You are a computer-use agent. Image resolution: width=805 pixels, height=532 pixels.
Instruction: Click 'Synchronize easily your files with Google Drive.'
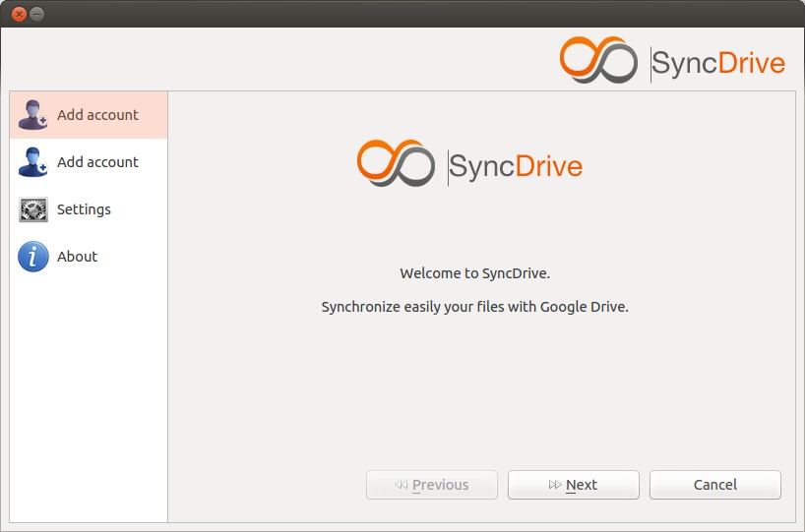475,307
